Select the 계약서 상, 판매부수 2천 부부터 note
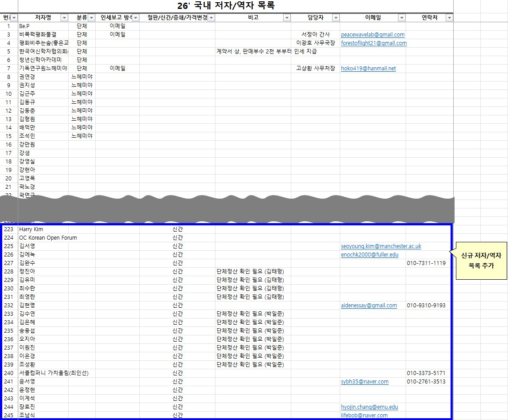The image size is (508, 420). (267, 52)
